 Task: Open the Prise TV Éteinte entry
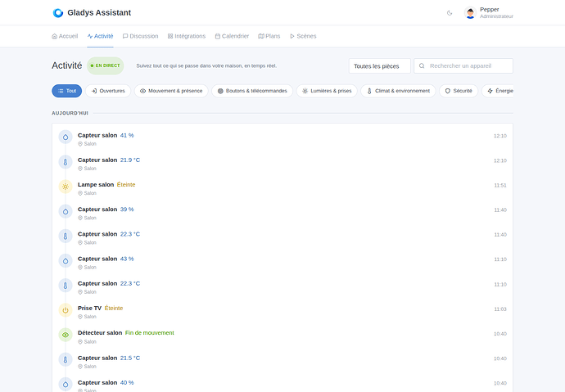282,312
